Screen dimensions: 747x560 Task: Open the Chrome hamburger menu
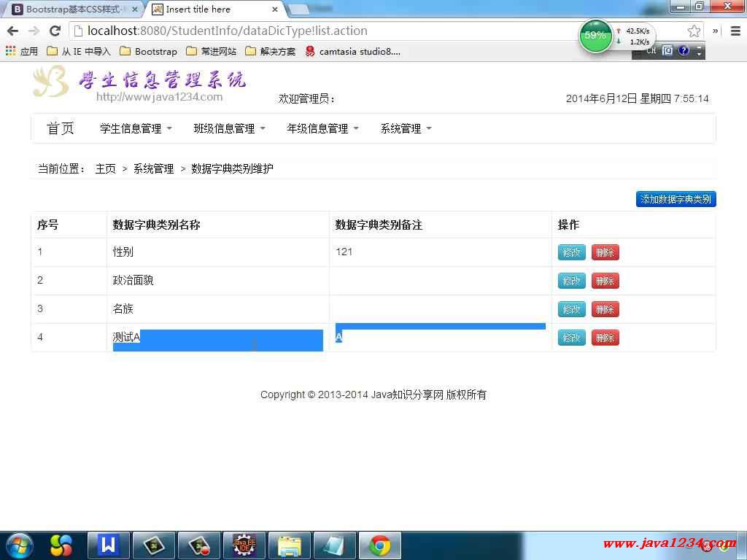[735, 31]
